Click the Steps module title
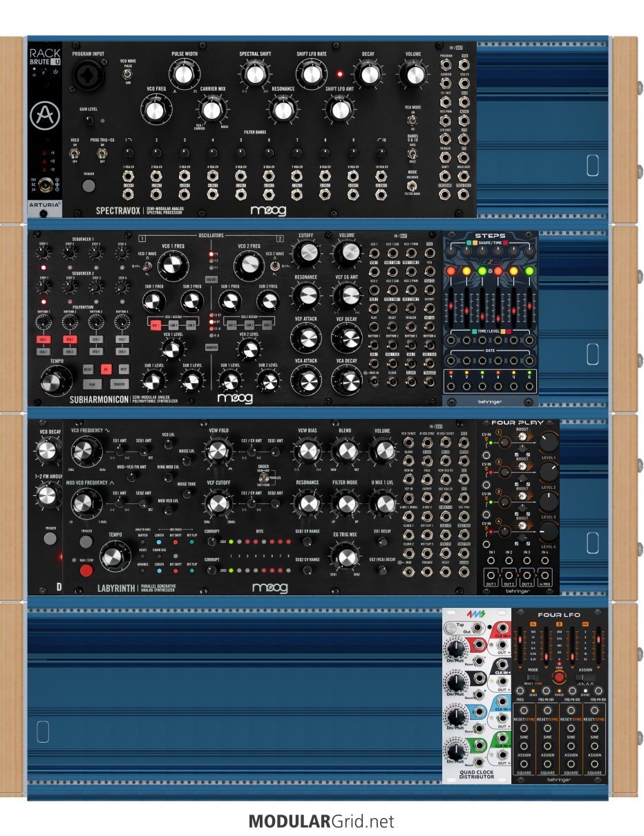The width and height of the screenshot is (644, 836). click(x=490, y=236)
